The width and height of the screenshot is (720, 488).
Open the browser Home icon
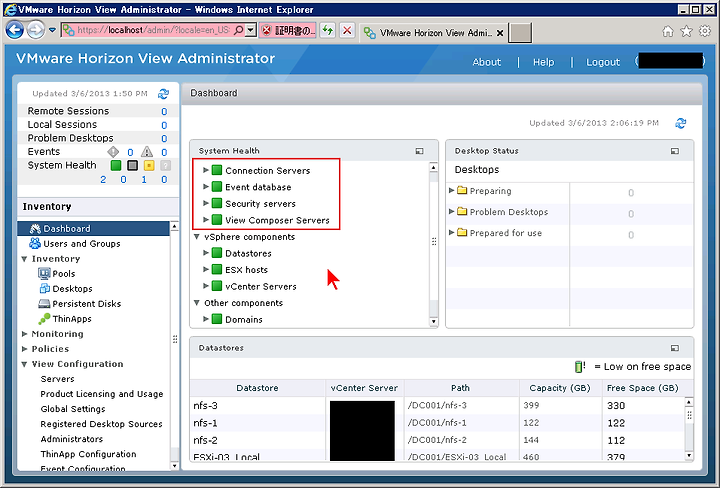click(668, 31)
